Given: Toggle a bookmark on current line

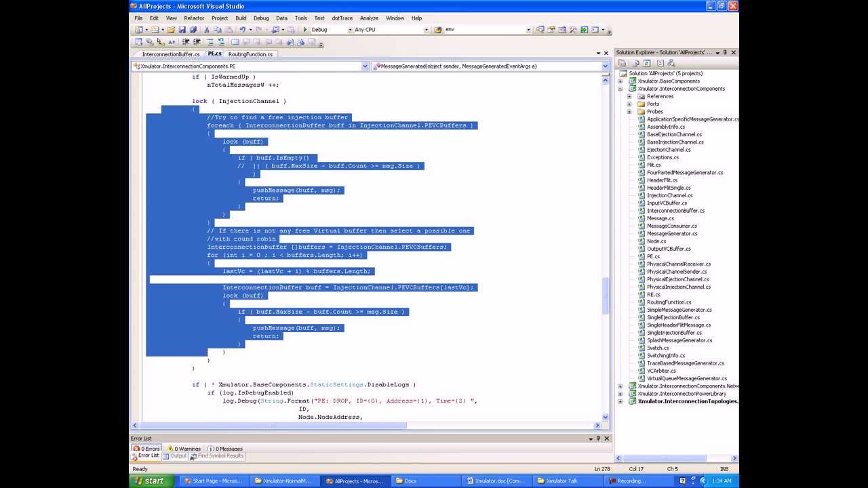Looking at the screenshot, I should (235, 42).
